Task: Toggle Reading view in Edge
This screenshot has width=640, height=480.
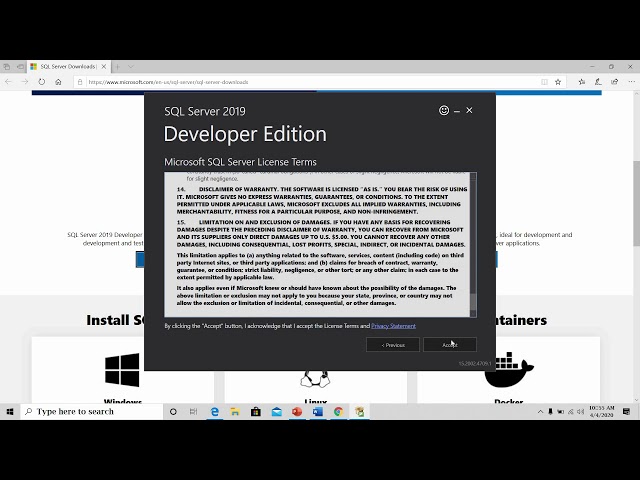Action: click(544, 82)
